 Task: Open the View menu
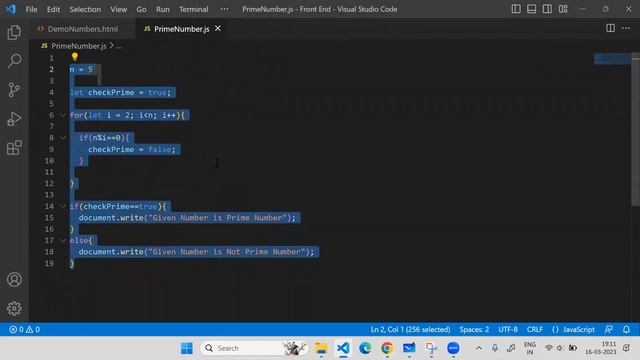tap(118, 9)
